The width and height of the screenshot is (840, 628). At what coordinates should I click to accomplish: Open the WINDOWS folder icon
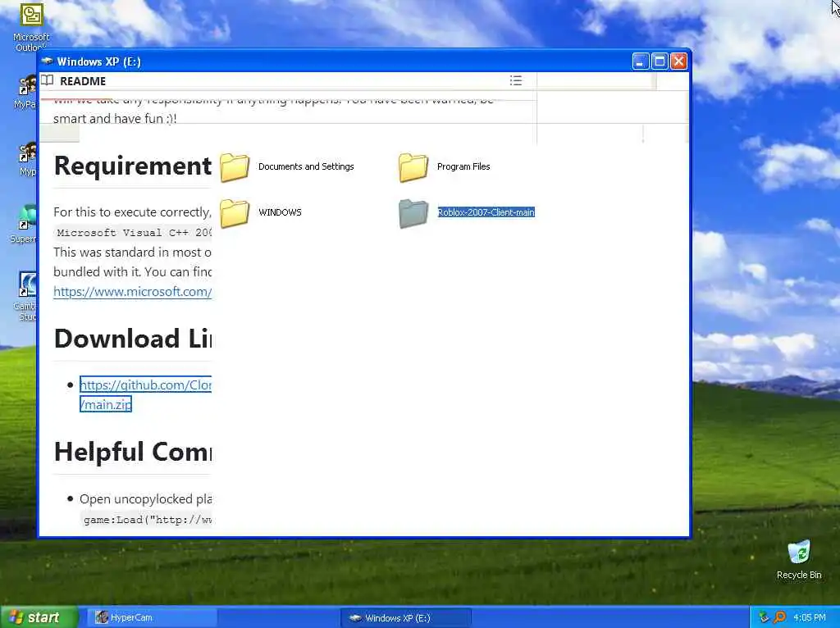click(x=234, y=212)
